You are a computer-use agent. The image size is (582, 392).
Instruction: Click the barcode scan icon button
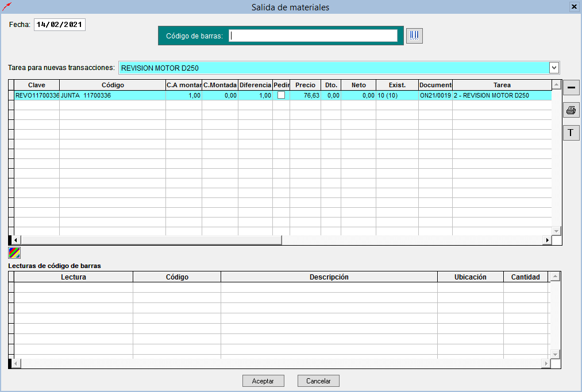(x=414, y=36)
